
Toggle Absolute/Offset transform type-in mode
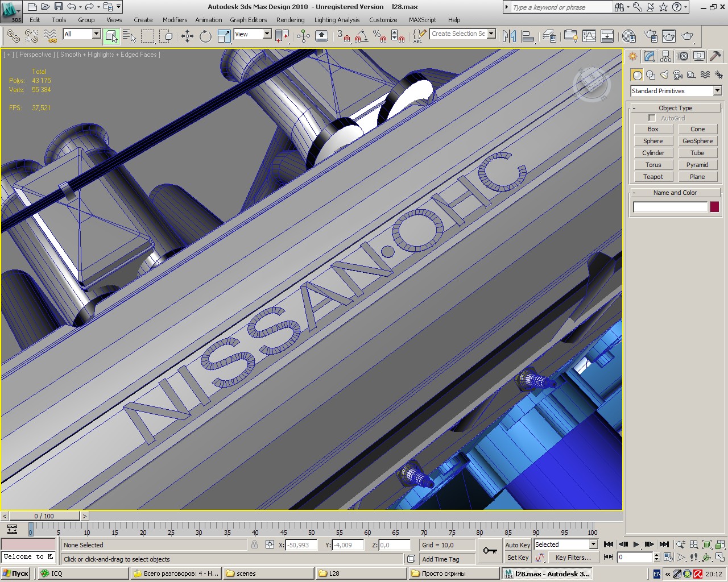pyautogui.click(x=270, y=544)
